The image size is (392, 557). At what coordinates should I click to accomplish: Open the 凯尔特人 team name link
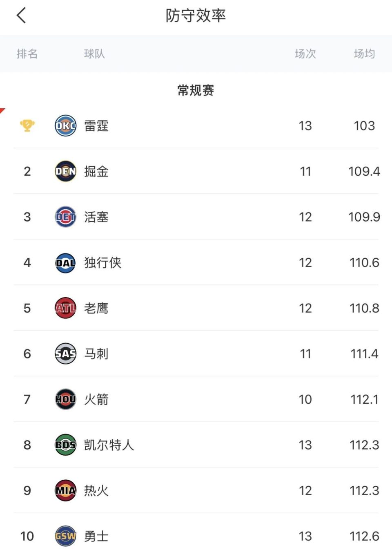click(109, 445)
